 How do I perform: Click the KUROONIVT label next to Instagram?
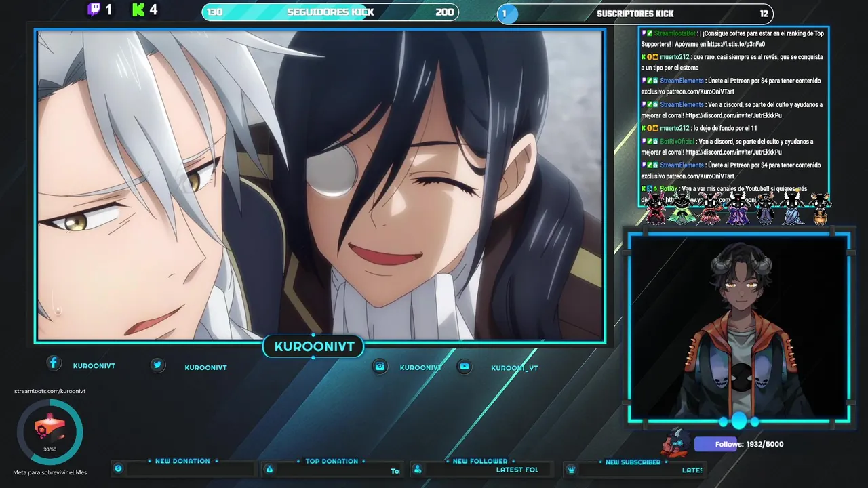coord(420,367)
